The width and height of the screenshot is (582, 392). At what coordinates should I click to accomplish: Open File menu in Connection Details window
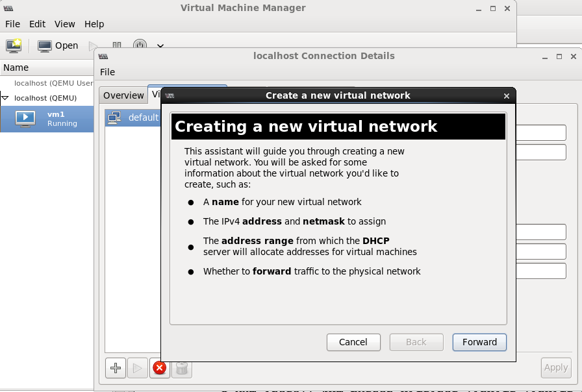(x=107, y=72)
